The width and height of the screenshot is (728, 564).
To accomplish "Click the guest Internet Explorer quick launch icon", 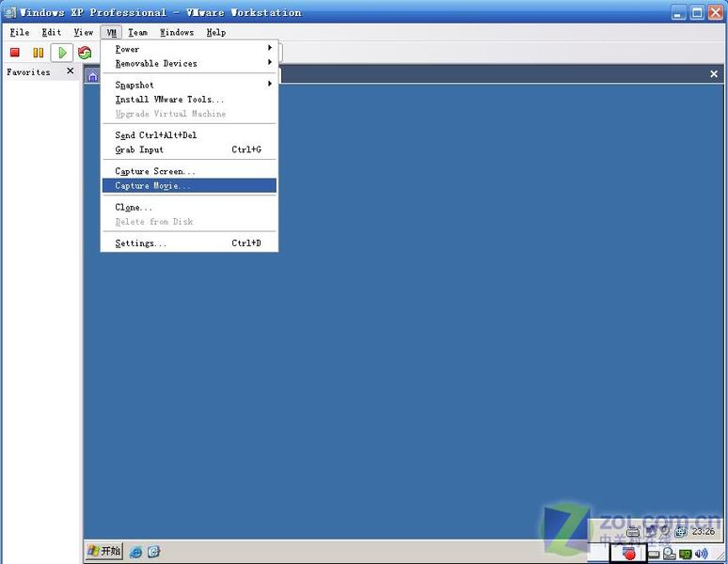I will tap(136, 552).
